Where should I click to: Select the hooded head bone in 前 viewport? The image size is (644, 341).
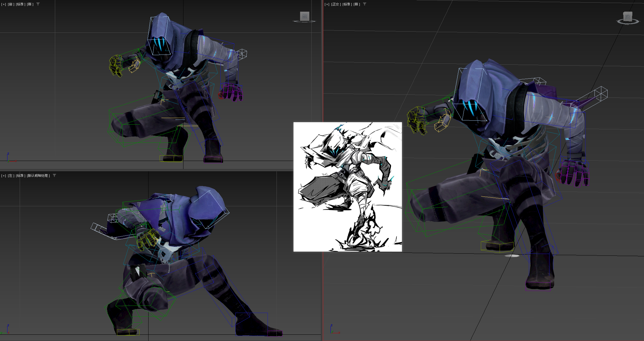click(x=160, y=35)
